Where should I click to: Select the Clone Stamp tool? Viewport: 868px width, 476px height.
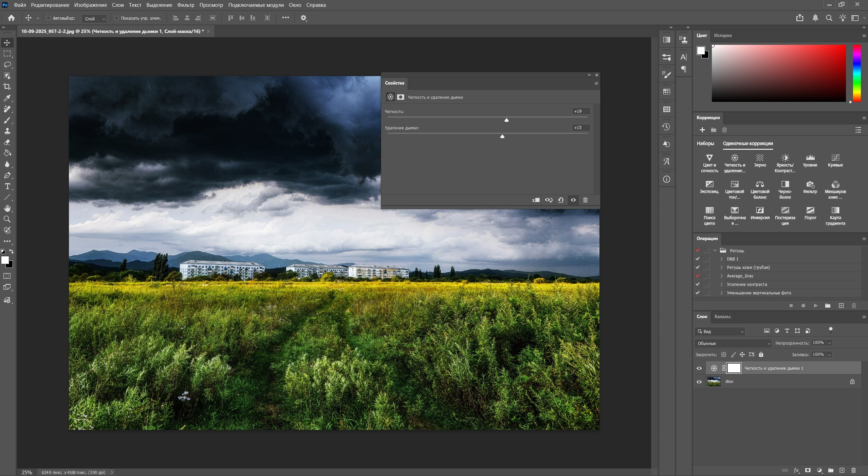pos(7,131)
